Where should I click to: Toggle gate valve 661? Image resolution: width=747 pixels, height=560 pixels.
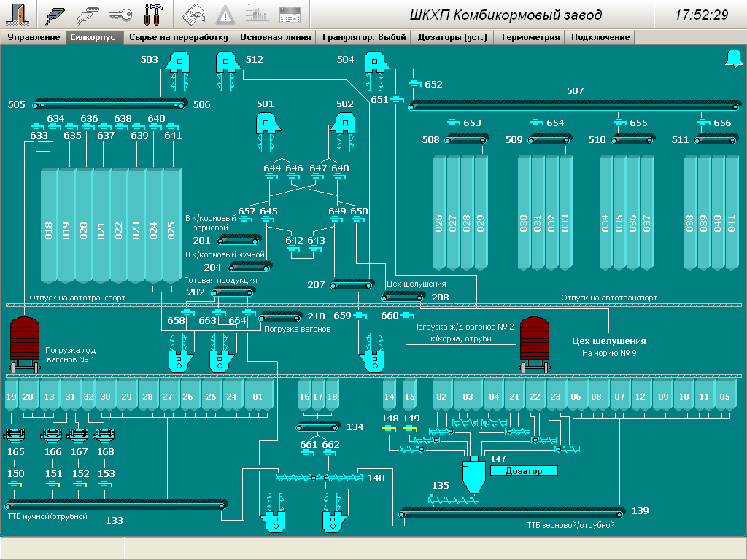[x=309, y=454]
